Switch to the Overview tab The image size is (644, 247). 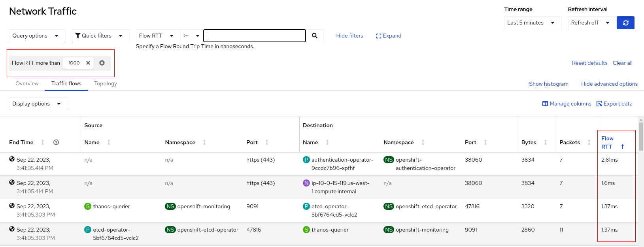pyautogui.click(x=27, y=83)
